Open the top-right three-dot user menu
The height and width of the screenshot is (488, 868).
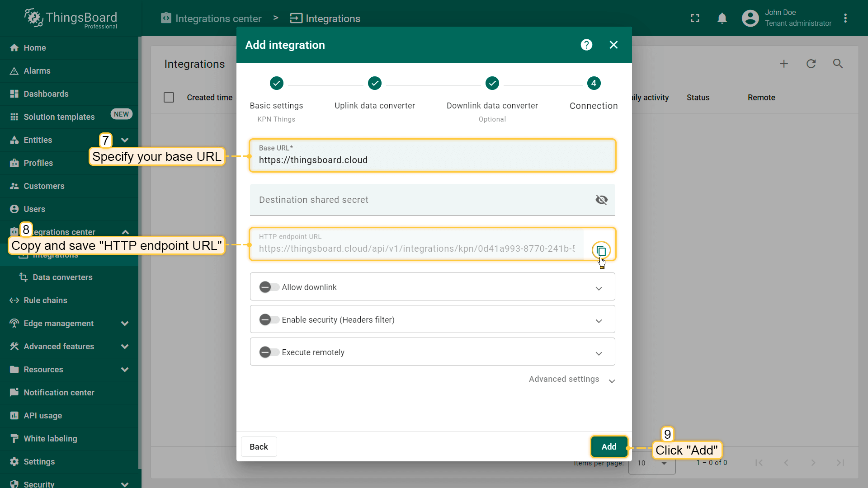845,18
